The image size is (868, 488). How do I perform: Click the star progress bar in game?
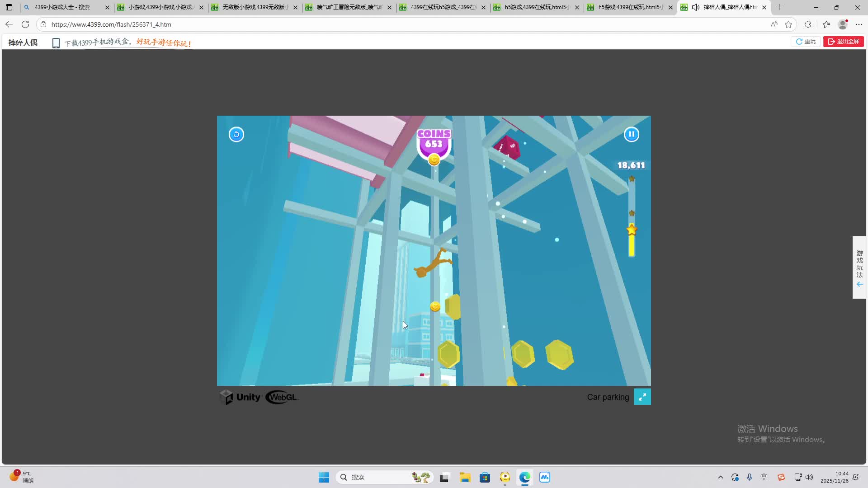tap(632, 217)
